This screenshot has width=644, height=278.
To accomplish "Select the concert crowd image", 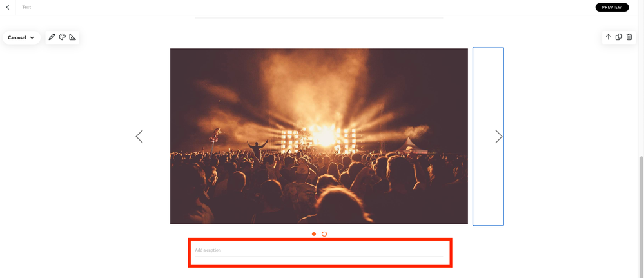I will [x=319, y=137].
